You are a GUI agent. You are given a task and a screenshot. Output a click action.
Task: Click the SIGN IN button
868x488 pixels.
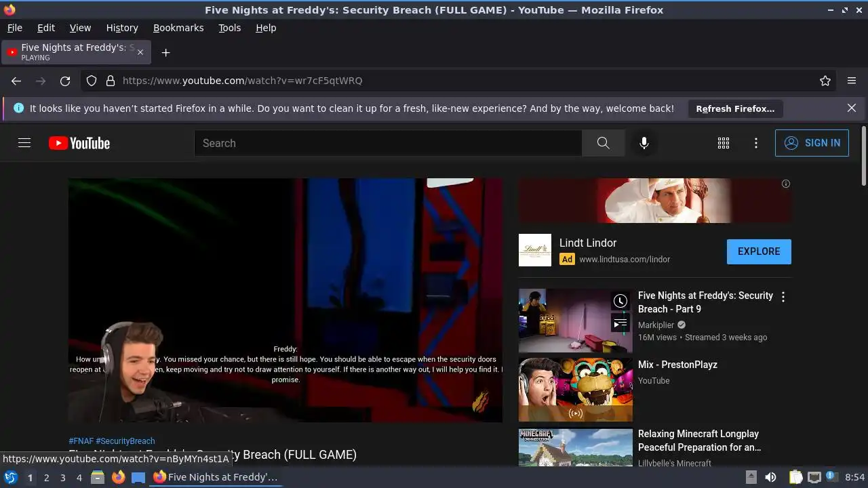(812, 143)
